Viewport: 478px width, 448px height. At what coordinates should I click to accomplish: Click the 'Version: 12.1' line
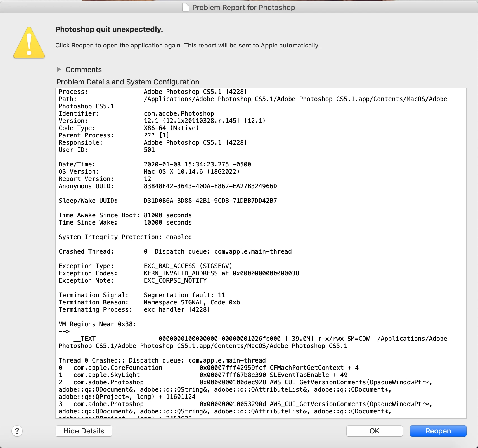[162, 121]
